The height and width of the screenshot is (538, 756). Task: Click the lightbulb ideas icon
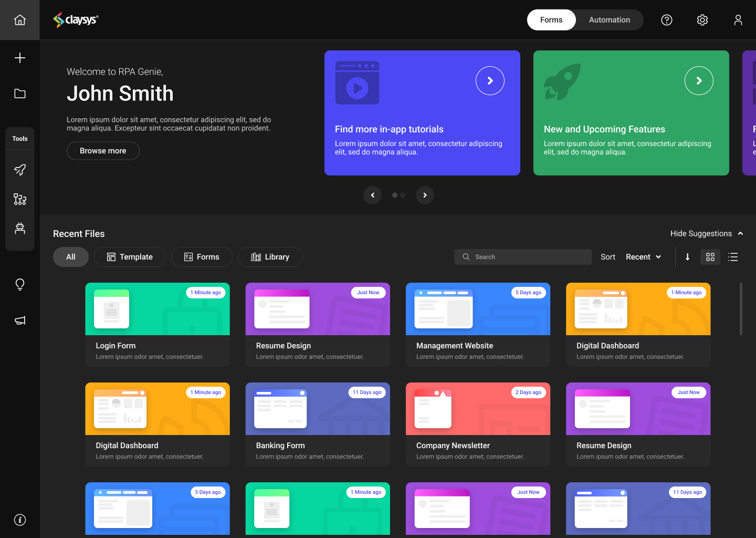(x=20, y=284)
